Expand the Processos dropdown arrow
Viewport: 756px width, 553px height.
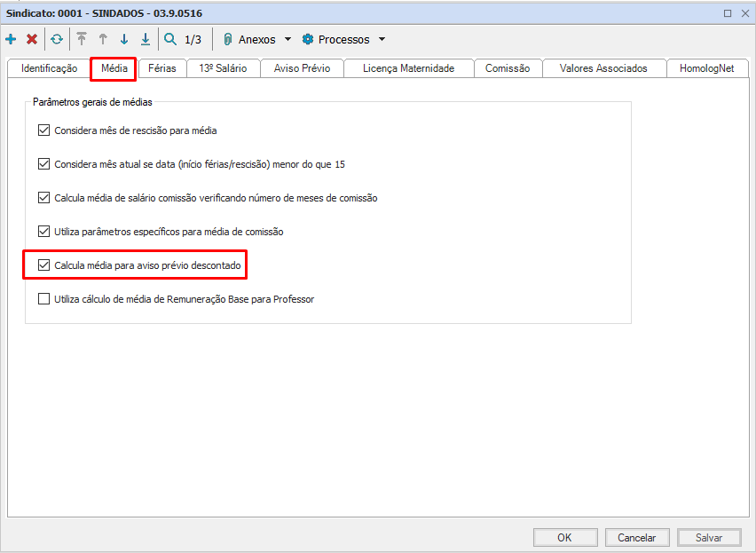click(x=382, y=39)
